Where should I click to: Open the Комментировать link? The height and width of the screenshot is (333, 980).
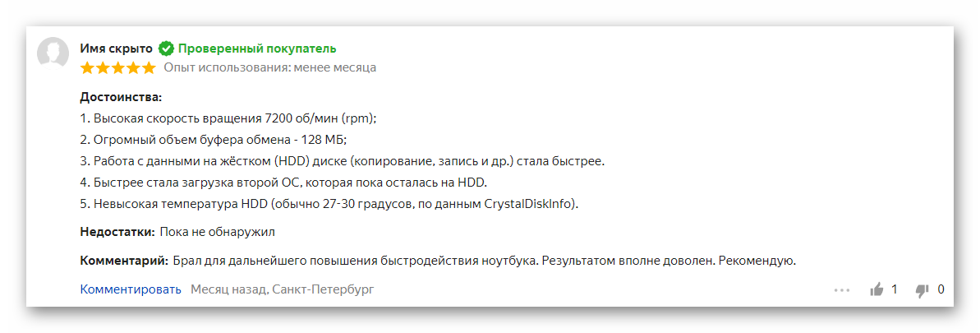point(131,289)
